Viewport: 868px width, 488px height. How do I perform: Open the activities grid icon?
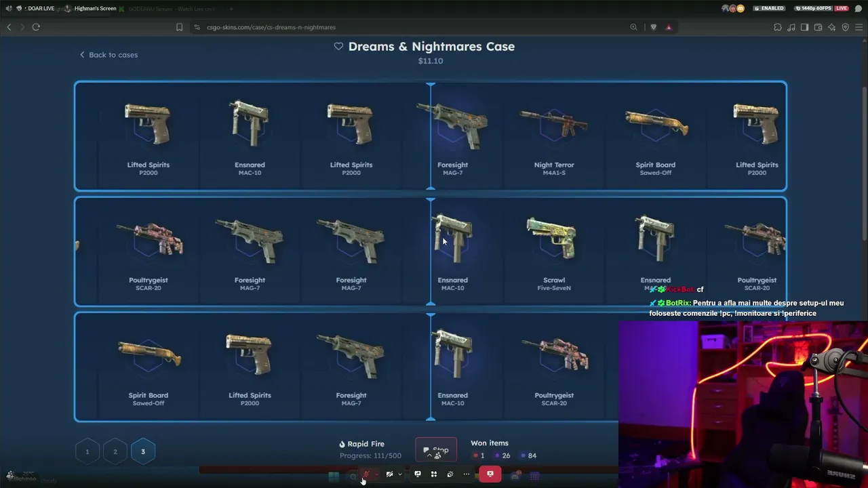(434, 474)
